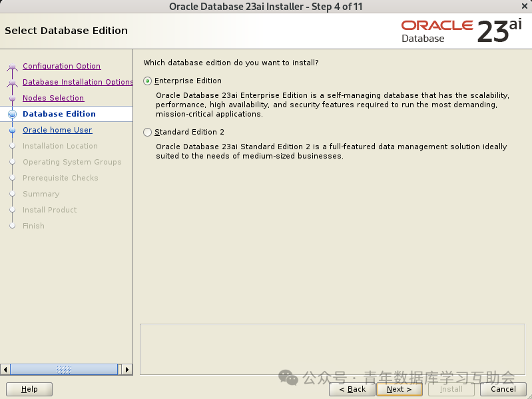Click the greyed Install Product step
The width and height of the screenshot is (532, 399).
(49, 210)
